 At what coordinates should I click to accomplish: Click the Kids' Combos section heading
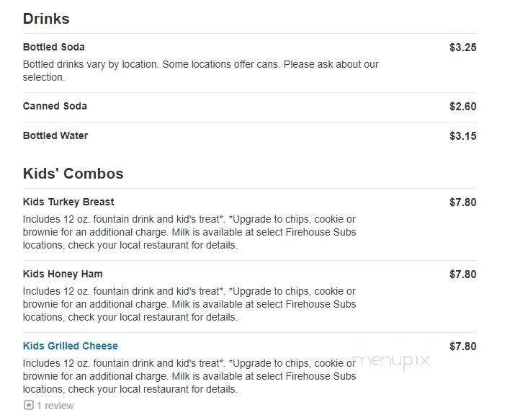(73, 174)
